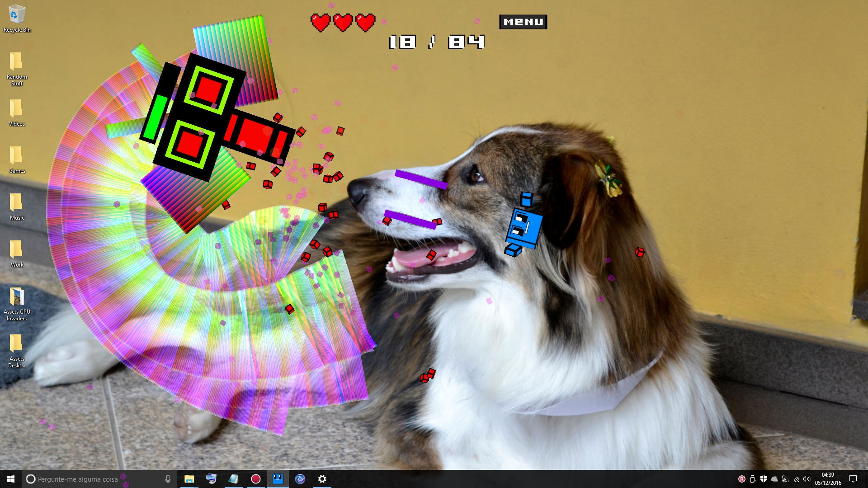Click OneDrive cloud icon in system tray
868x488 pixels.
774,479
